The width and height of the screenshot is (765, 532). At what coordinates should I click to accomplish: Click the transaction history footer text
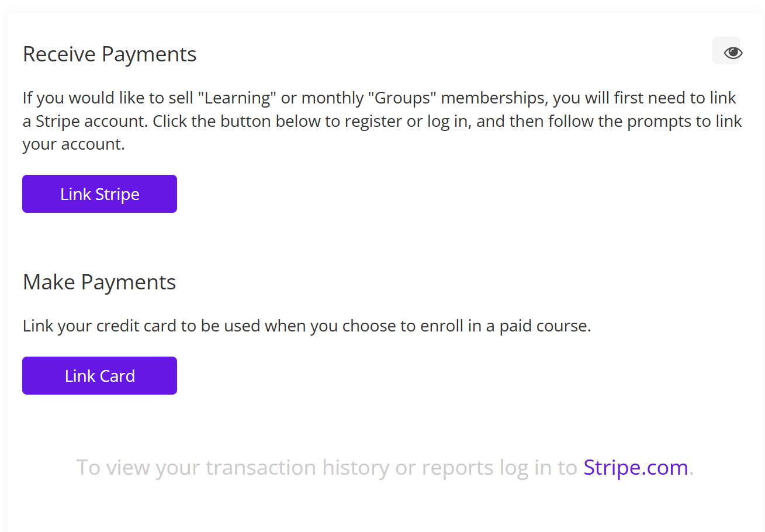coord(385,468)
